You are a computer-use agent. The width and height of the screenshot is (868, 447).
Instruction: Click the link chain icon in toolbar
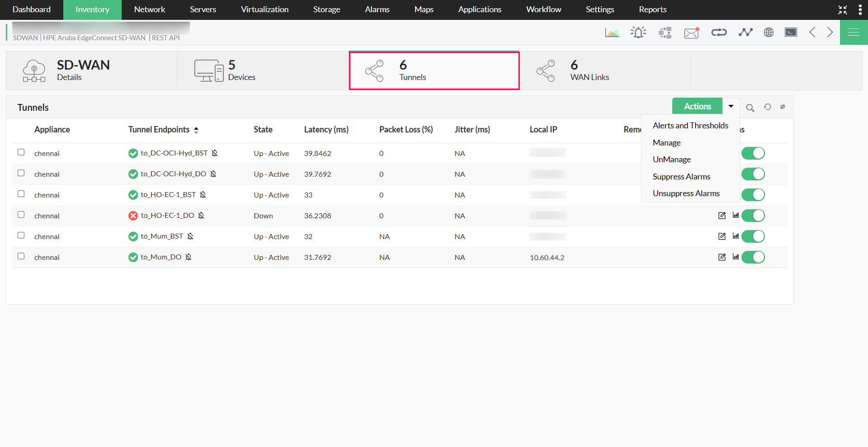pyautogui.click(x=719, y=32)
